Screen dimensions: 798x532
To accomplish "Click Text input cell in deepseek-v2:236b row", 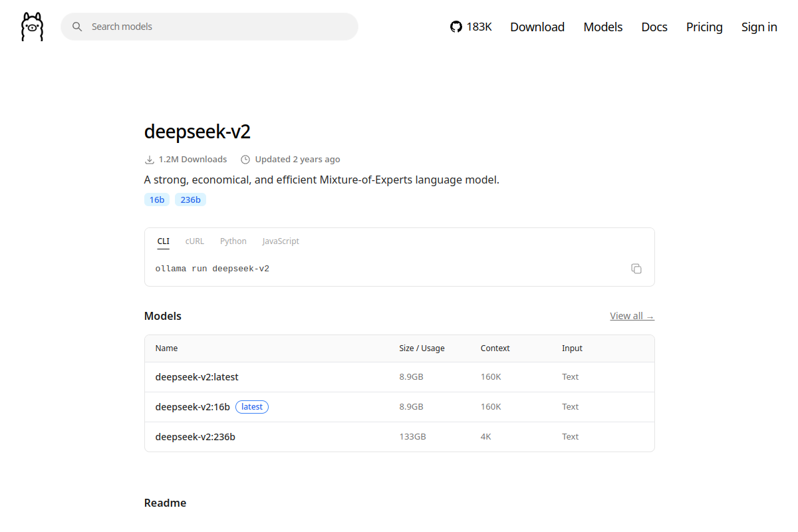I will tap(570, 436).
